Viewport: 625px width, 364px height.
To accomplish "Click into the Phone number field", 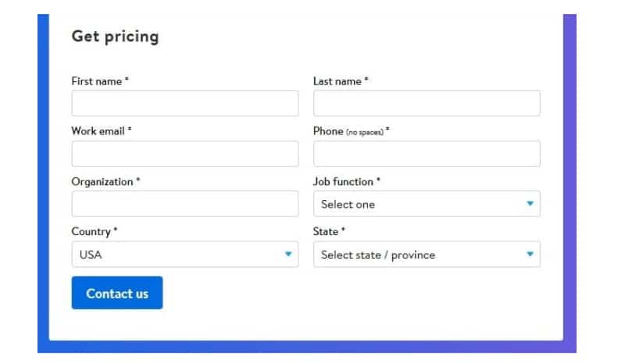I will [427, 154].
